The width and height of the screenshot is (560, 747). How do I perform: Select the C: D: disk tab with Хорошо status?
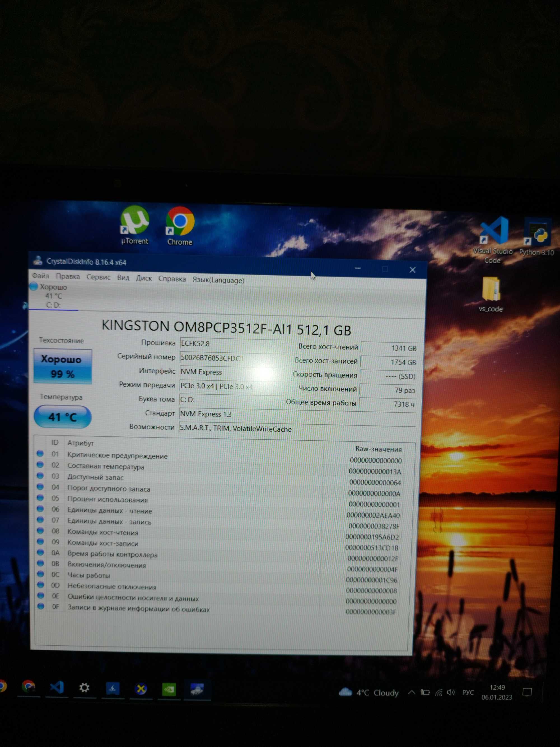click(53, 296)
